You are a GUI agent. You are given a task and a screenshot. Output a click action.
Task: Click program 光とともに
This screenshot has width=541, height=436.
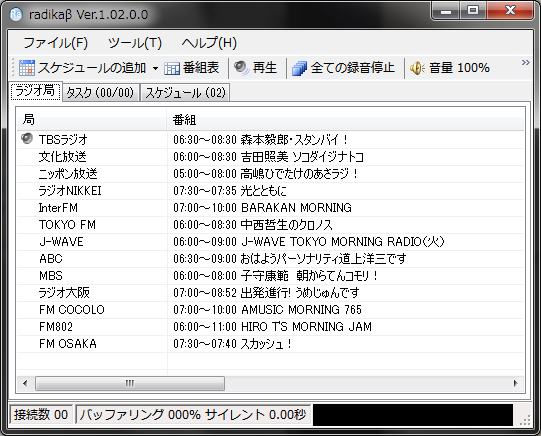coord(264,190)
